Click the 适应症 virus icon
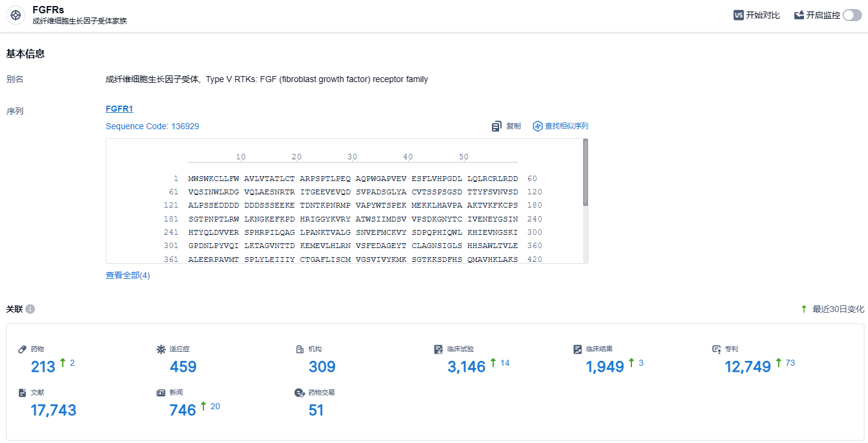Image resolution: width=868 pixels, height=443 pixels. tap(161, 349)
